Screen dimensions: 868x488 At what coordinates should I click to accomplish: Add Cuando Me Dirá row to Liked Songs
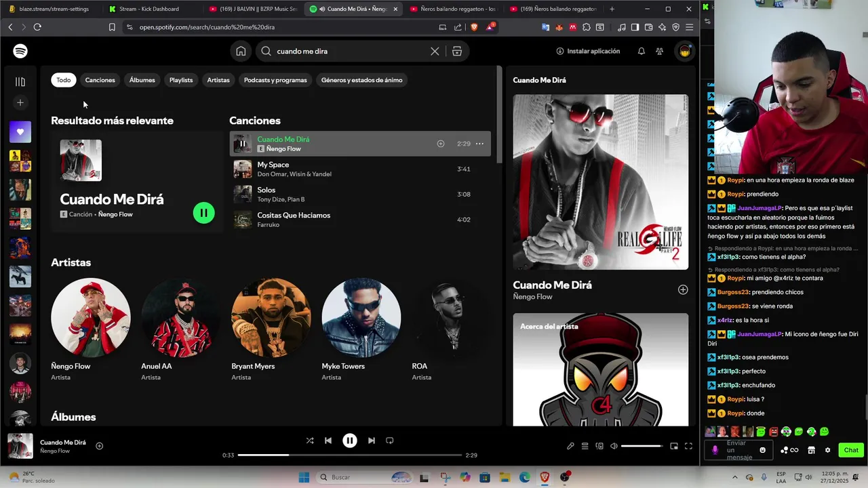[x=441, y=144]
